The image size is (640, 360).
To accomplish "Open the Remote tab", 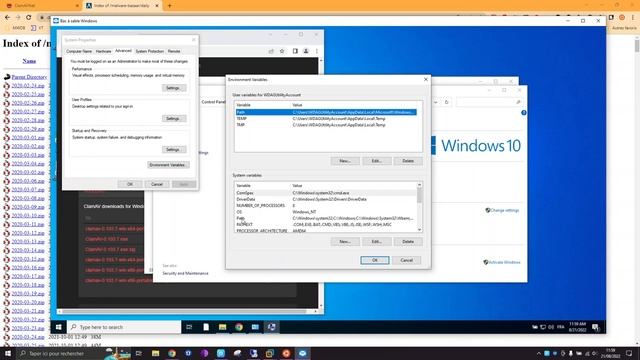I will pos(174,51).
